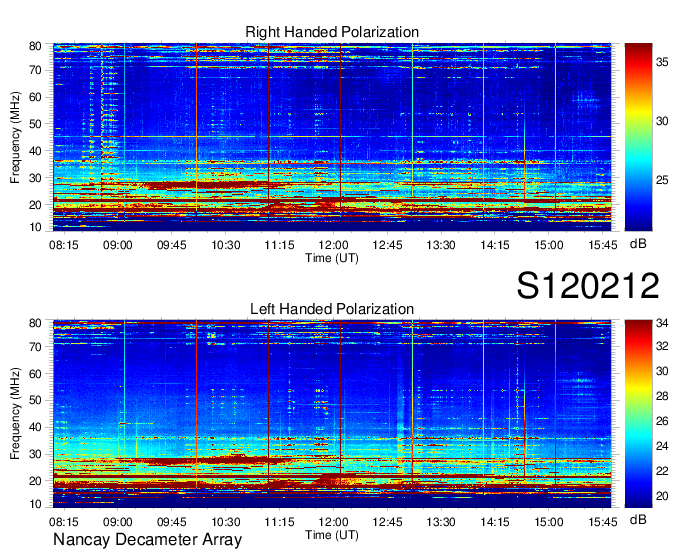Click "Frequency (MHz)" axis label of Right Handed plot
The image size is (680, 552).
[x=15, y=137]
